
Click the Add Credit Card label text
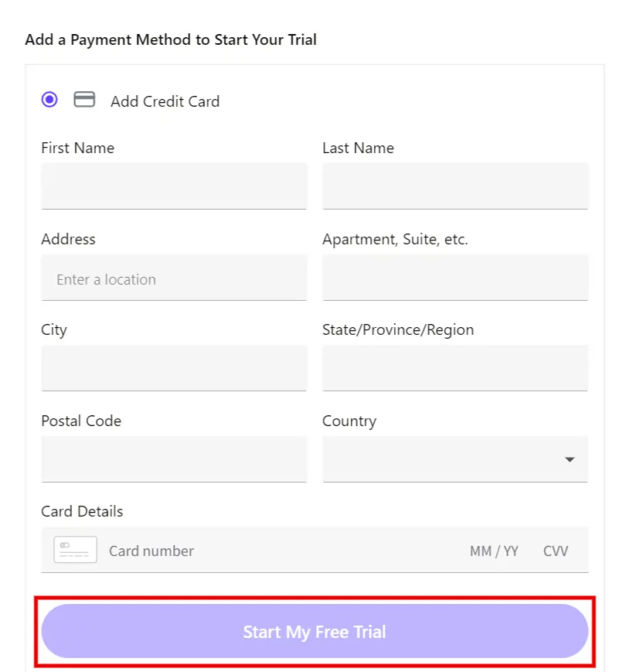click(165, 101)
